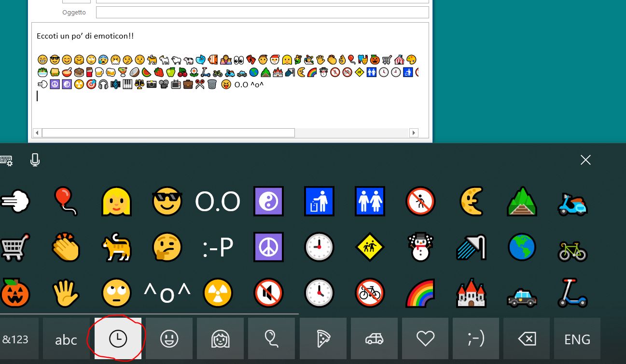
Task: Insert the O.O text emoticon
Action: pyautogui.click(x=218, y=202)
